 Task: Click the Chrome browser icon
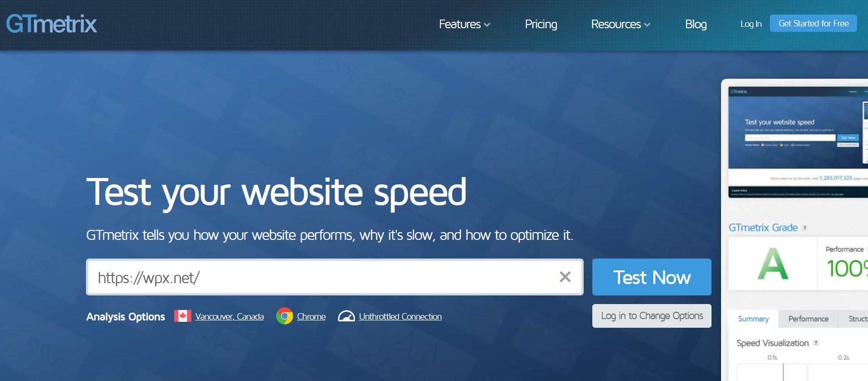click(284, 316)
